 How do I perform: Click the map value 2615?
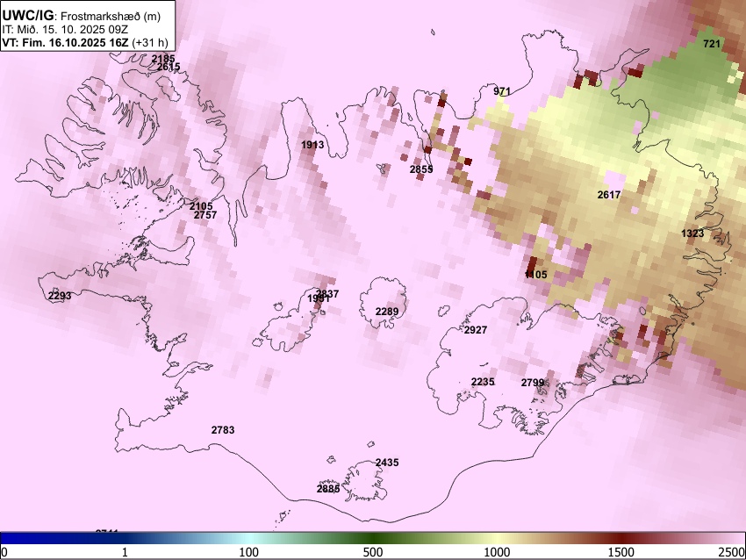(169, 67)
